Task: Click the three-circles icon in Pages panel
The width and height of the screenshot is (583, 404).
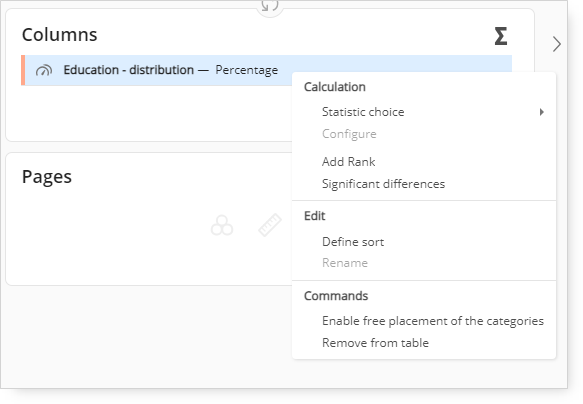Action: click(222, 225)
